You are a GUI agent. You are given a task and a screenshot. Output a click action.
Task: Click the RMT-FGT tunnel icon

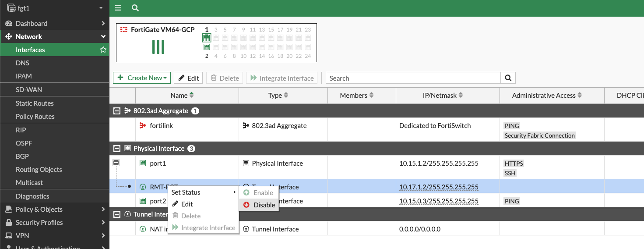coord(142,187)
